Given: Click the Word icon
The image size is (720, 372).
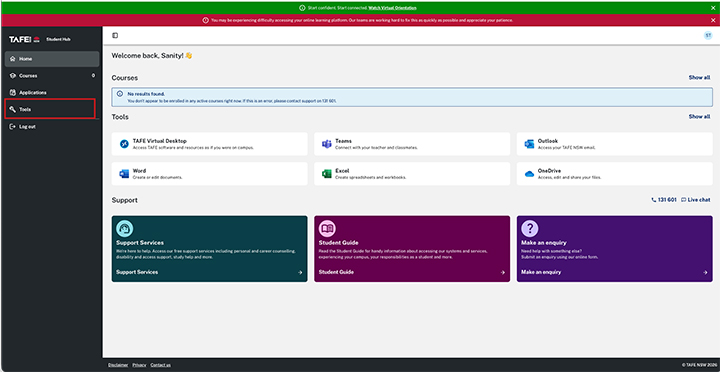Looking at the screenshot, I should [124, 174].
